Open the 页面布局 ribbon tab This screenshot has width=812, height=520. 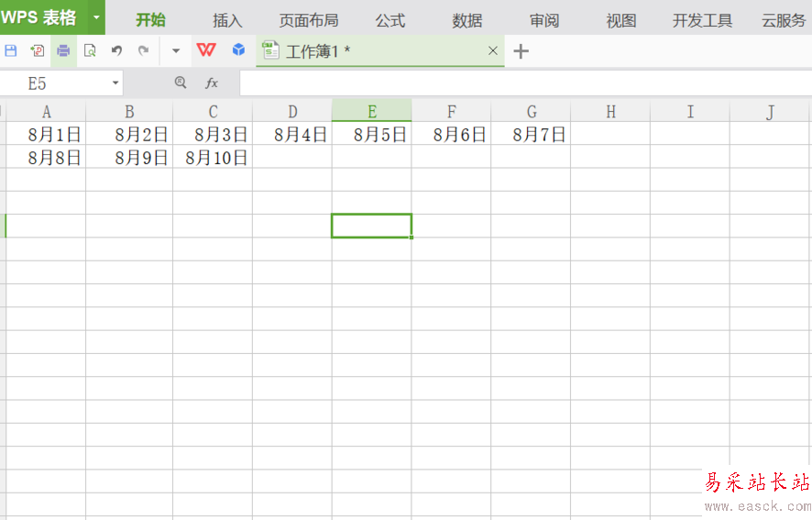(x=309, y=20)
